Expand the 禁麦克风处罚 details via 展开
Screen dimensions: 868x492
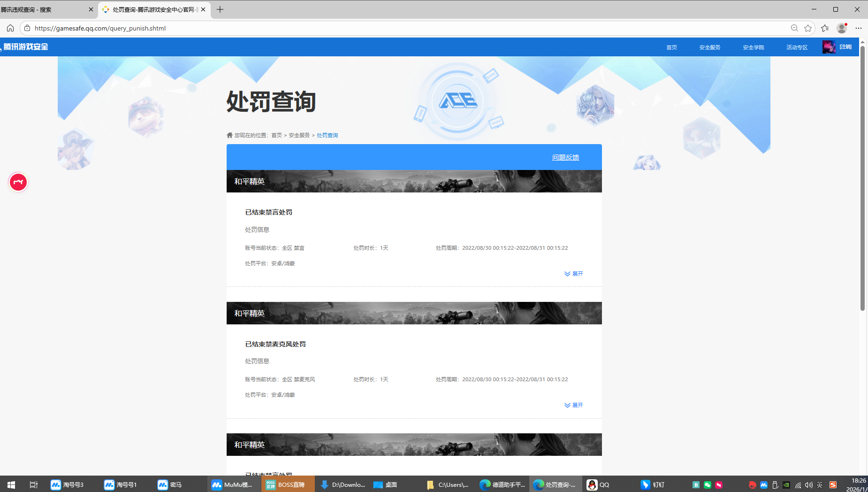click(x=573, y=405)
